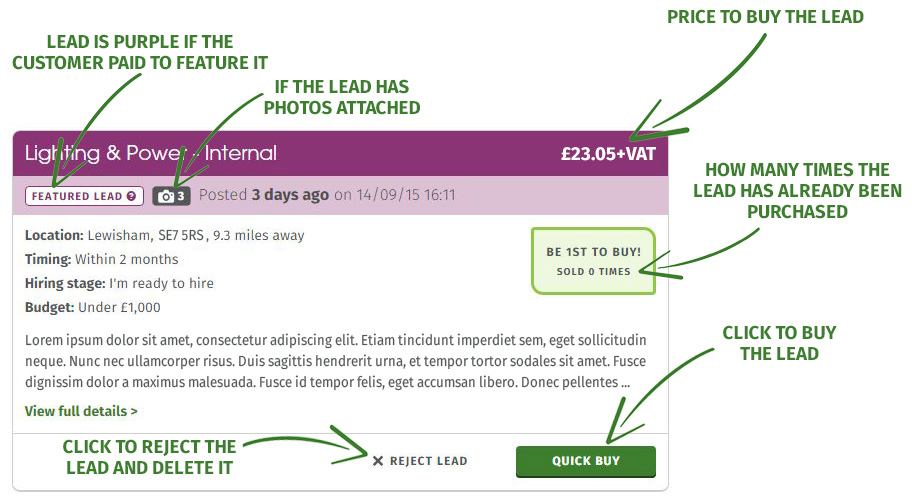The height and width of the screenshot is (501, 912).
Task: Click the Lighting & Power - Internal title
Action: [151, 153]
